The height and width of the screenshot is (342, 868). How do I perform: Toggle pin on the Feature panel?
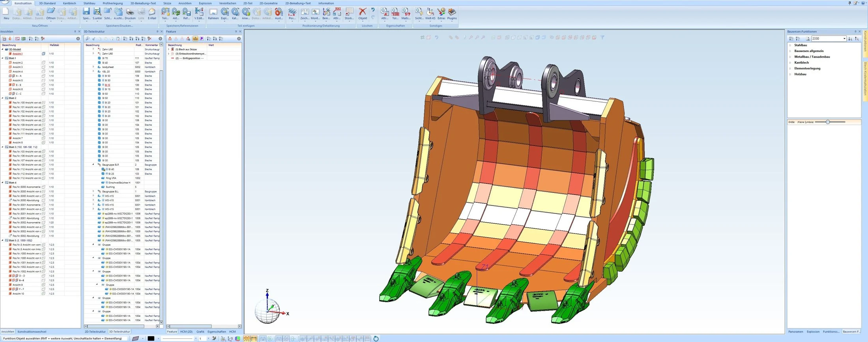coord(236,32)
